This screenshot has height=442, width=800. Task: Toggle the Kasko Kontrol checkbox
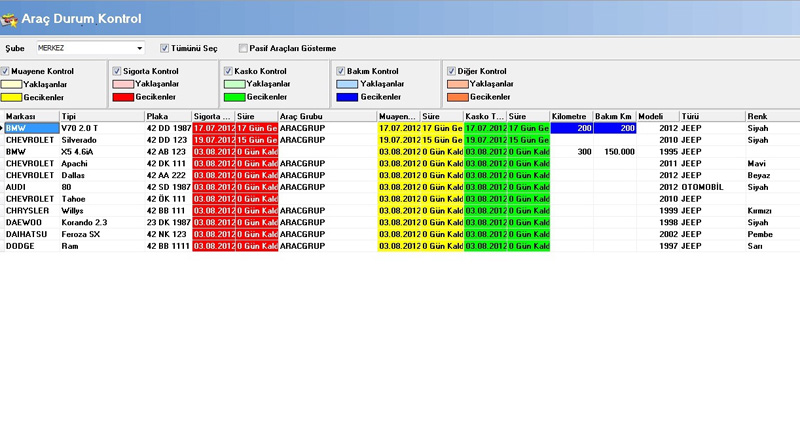point(228,71)
